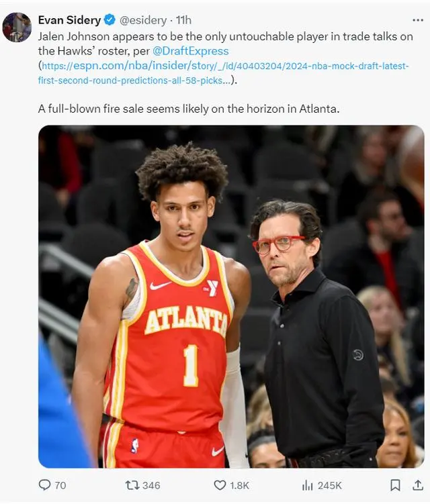Like the post with the heart icon
The width and height of the screenshot is (430, 504).
tap(220, 485)
